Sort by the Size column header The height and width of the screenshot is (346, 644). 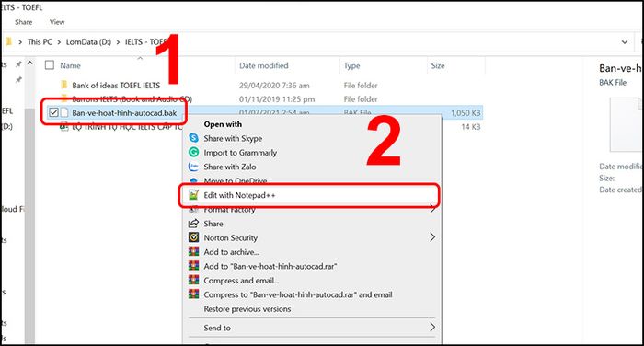[438, 65]
